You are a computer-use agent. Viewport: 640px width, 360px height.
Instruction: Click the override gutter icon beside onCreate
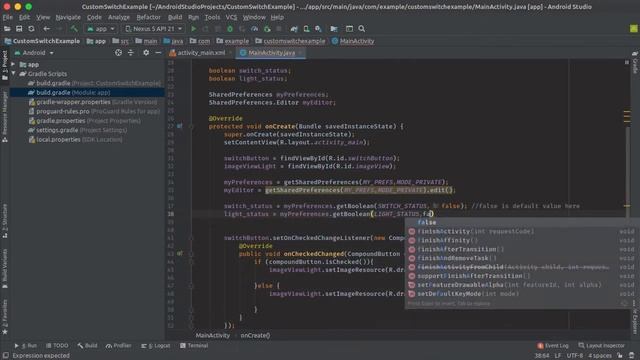(180, 126)
